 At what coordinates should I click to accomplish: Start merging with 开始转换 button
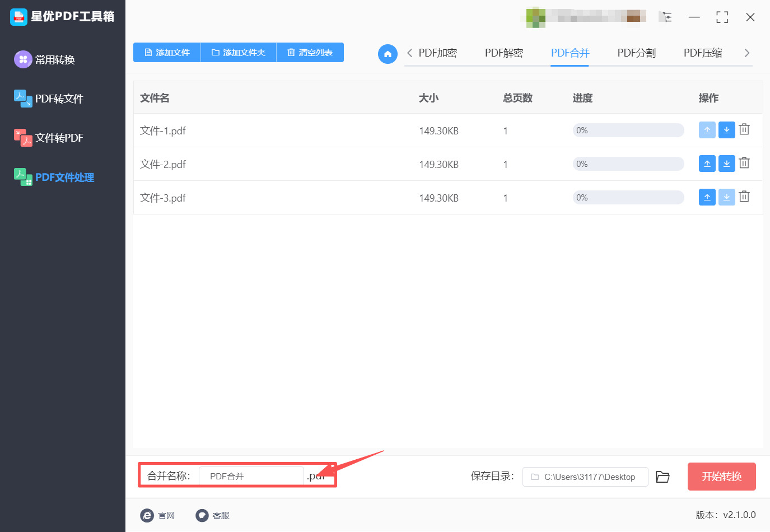722,477
